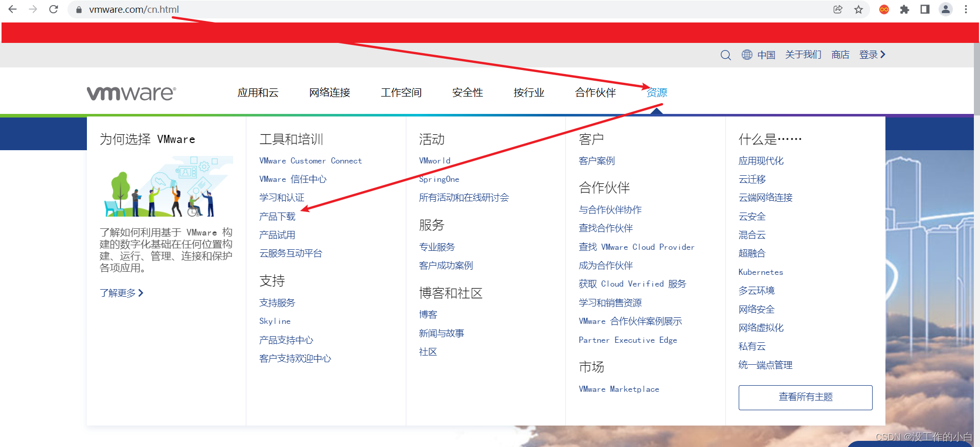Open the orange browser extension icon
Viewport: 980px width, 447px height.
(884, 9)
